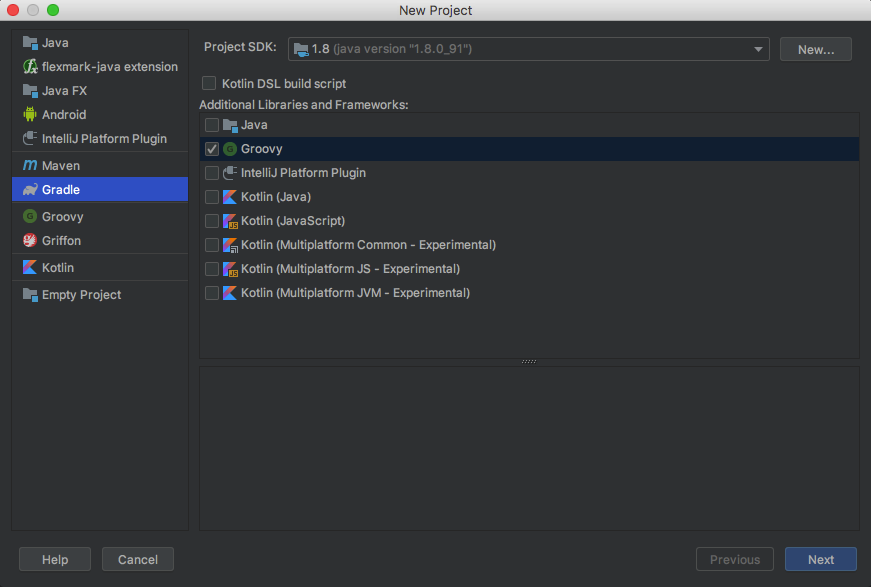
Task: Click the "IntelliJ Platform Plugin" sidebar label
Action: click(x=104, y=138)
